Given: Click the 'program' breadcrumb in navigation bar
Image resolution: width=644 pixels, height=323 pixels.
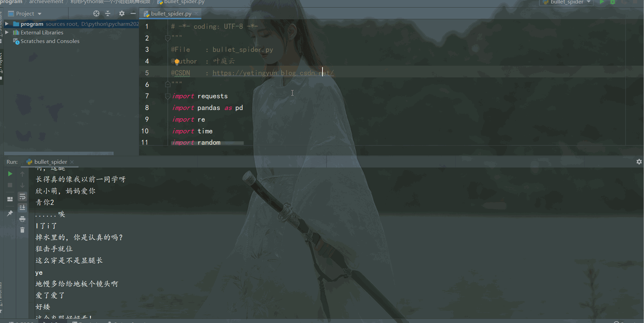Looking at the screenshot, I should (x=11, y=2).
